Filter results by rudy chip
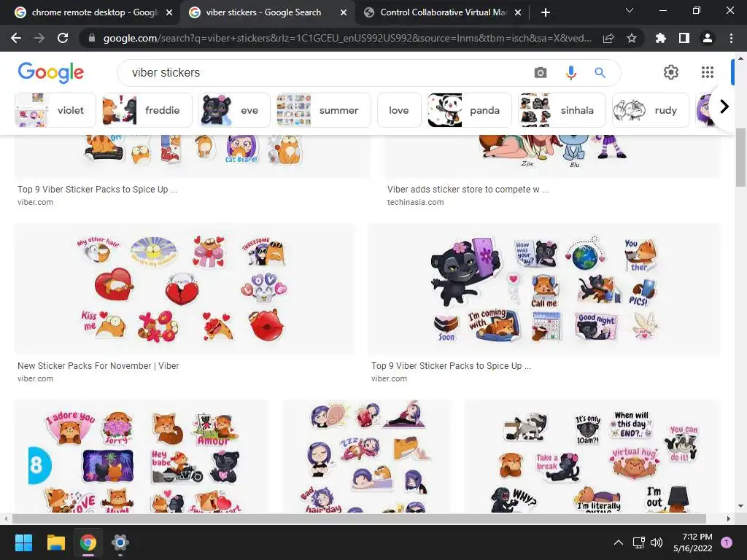The image size is (747, 560). [651, 111]
